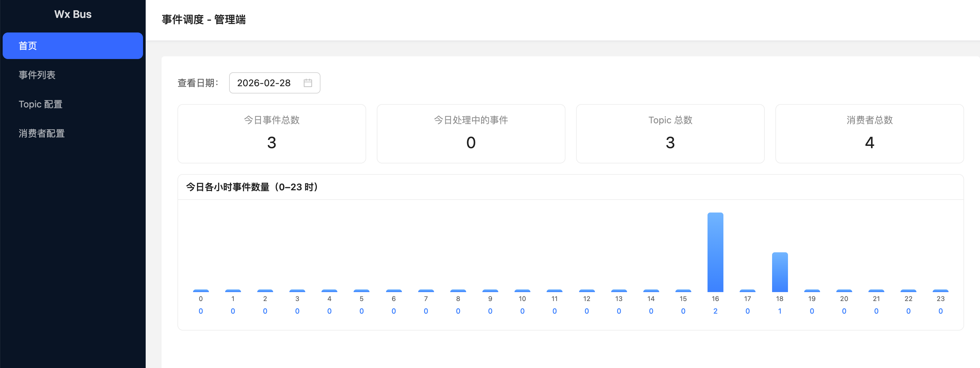This screenshot has height=368, width=980.
Task: Click the tall bar for hour 16
Action: coord(715,252)
